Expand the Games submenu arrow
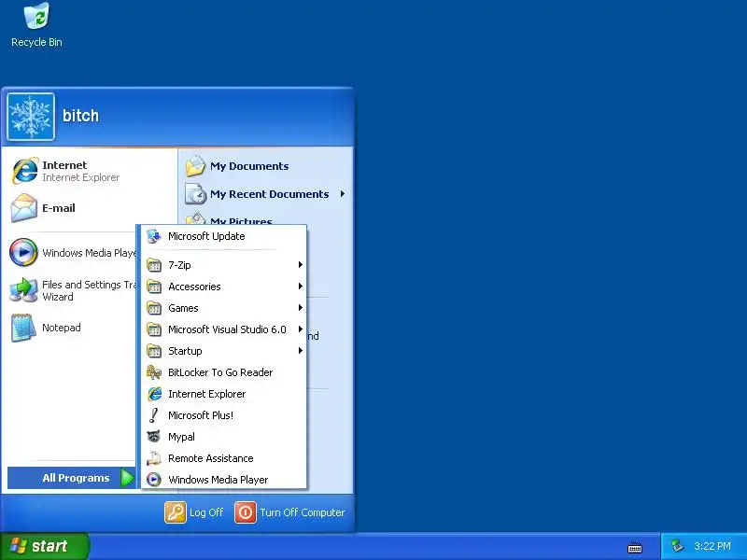 (x=300, y=308)
